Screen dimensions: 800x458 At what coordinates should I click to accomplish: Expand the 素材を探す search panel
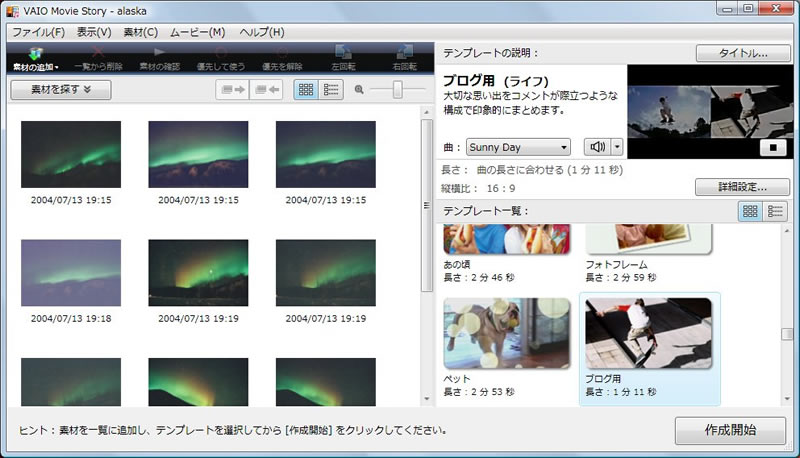(60, 90)
